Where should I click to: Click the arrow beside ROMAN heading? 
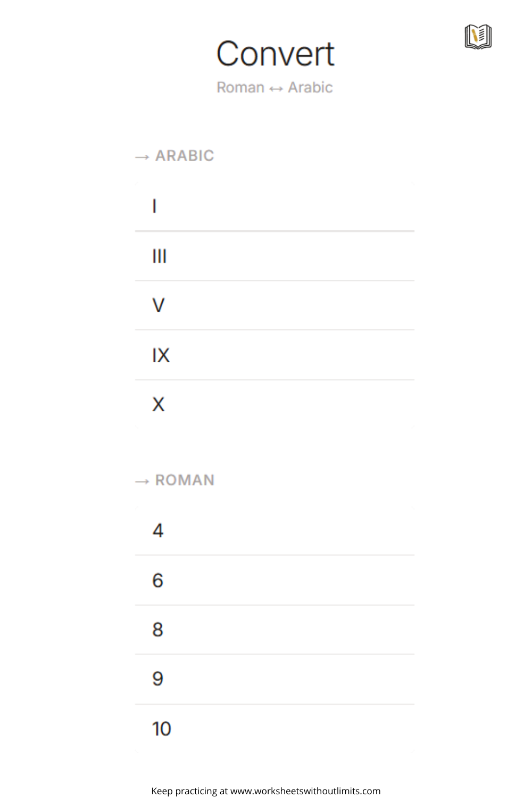[142, 481]
